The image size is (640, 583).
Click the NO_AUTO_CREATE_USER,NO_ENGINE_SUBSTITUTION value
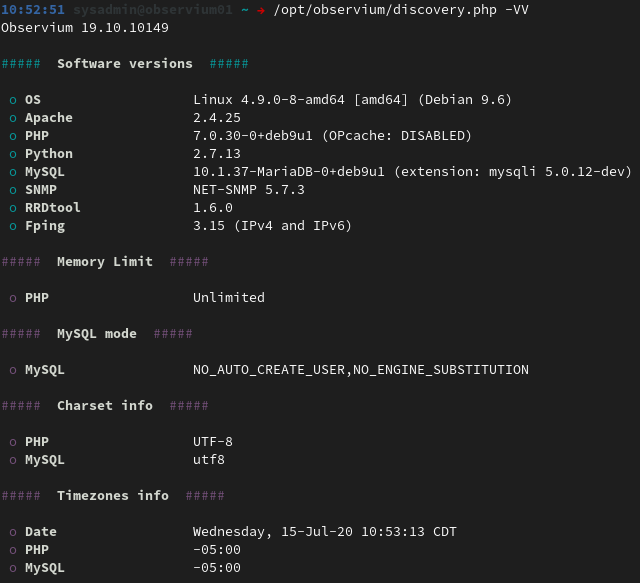click(x=361, y=370)
